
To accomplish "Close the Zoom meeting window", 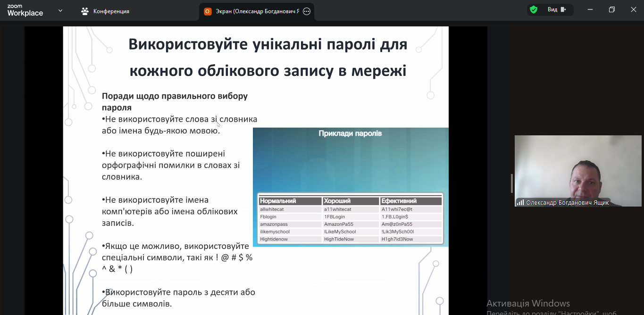I will point(633,10).
